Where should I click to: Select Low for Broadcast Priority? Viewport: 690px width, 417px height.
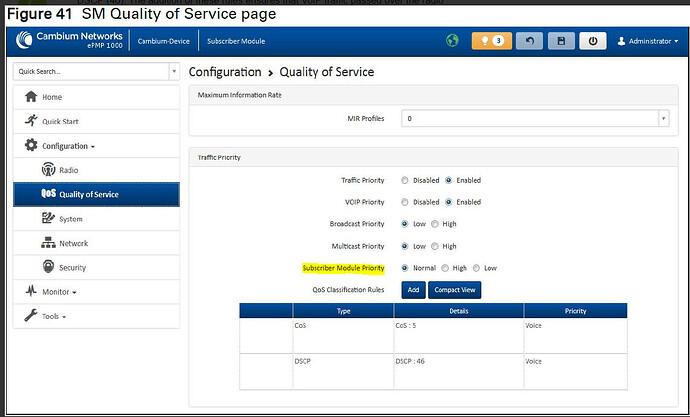click(x=405, y=224)
